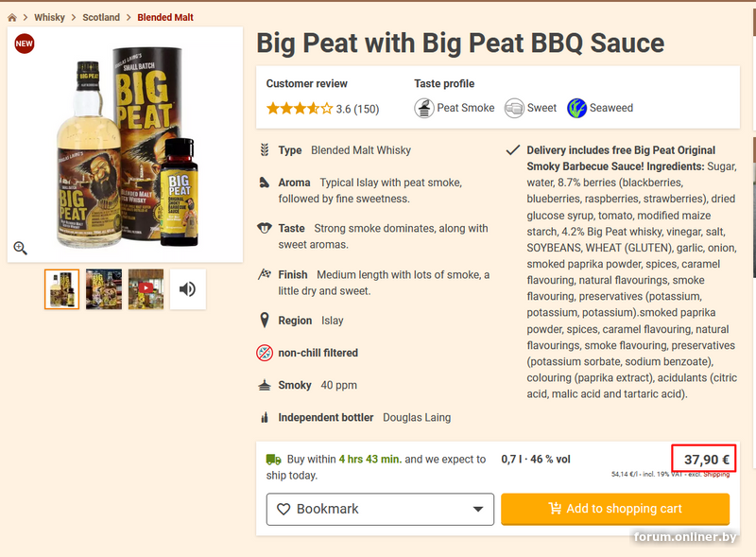Go to Scotland breadcrumb category
The image size is (756, 557).
tap(101, 17)
